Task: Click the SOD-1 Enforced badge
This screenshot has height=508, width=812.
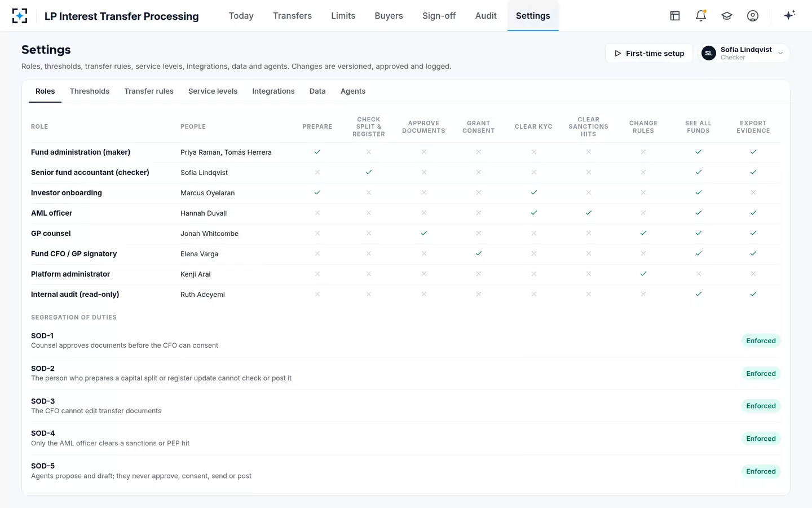Action: point(761,341)
